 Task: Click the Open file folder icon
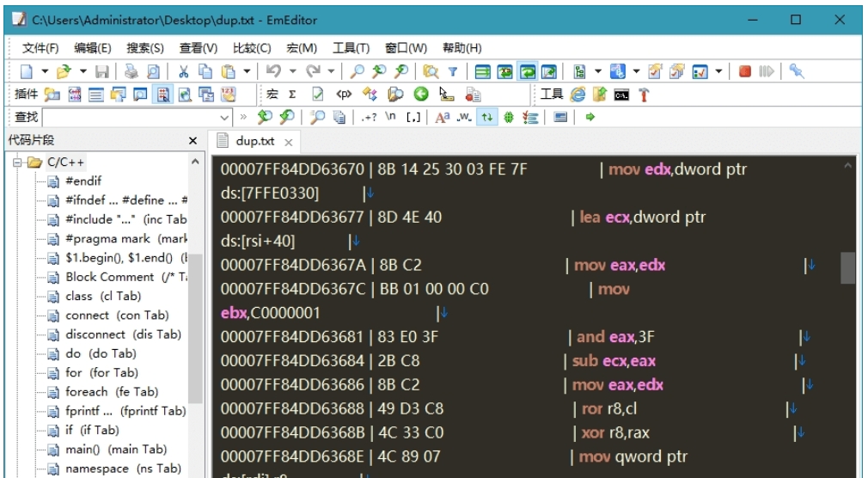pos(64,71)
